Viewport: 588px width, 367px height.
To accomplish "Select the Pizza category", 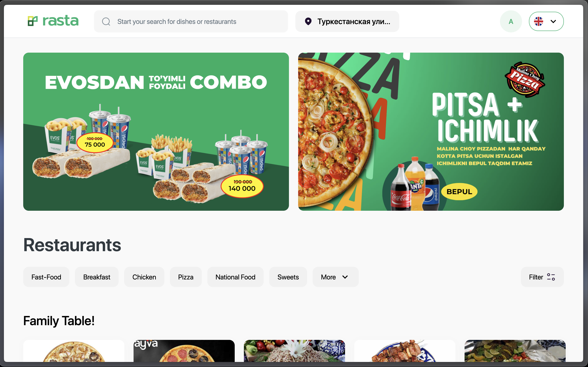I will [x=186, y=277].
